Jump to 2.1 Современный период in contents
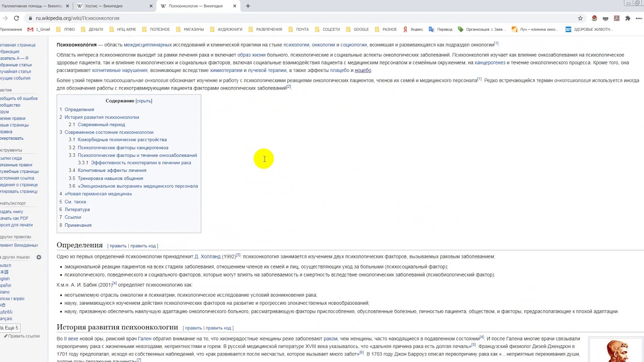This screenshot has height=362, width=644. 97,125
